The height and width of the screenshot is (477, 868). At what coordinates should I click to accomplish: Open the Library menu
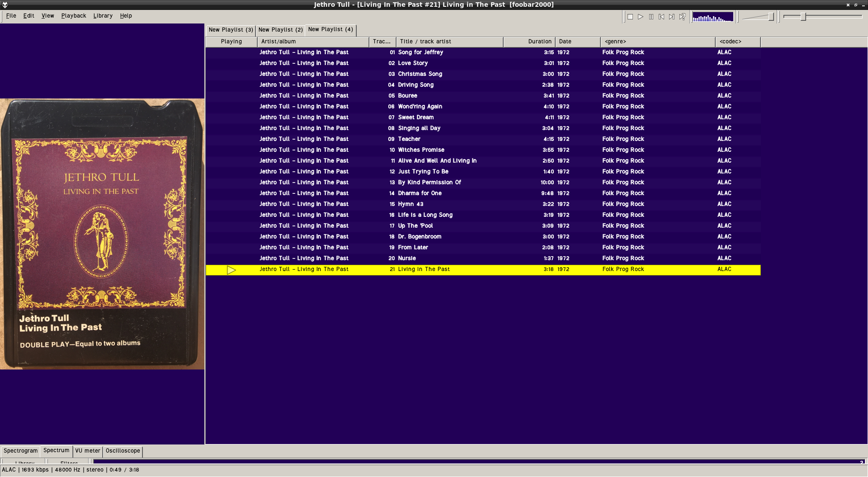[x=103, y=16]
